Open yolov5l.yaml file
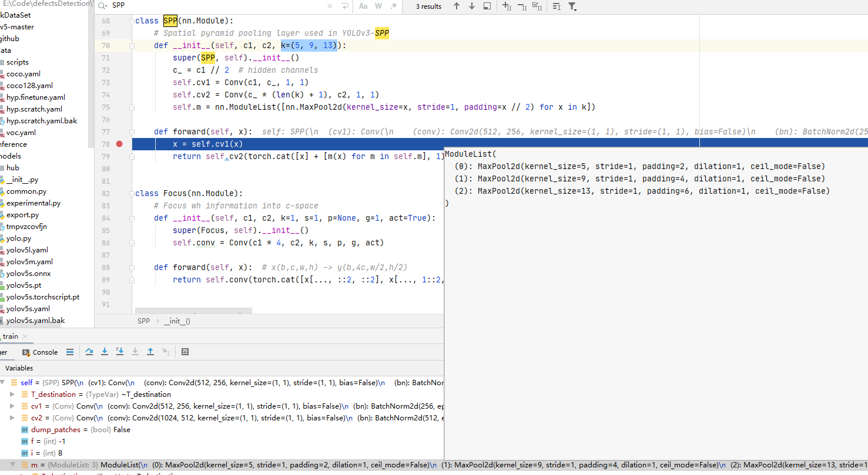Image resolution: width=868 pixels, height=475 pixels. tap(27, 250)
